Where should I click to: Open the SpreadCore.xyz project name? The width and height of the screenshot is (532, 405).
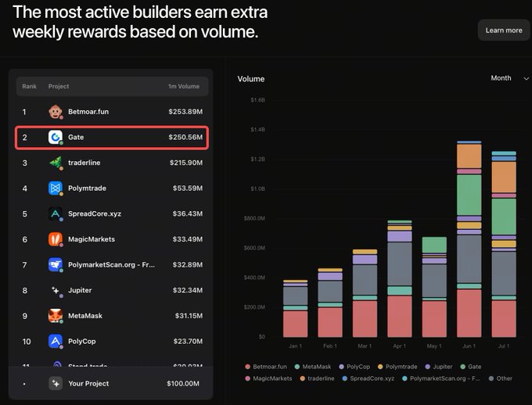tap(95, 213)
